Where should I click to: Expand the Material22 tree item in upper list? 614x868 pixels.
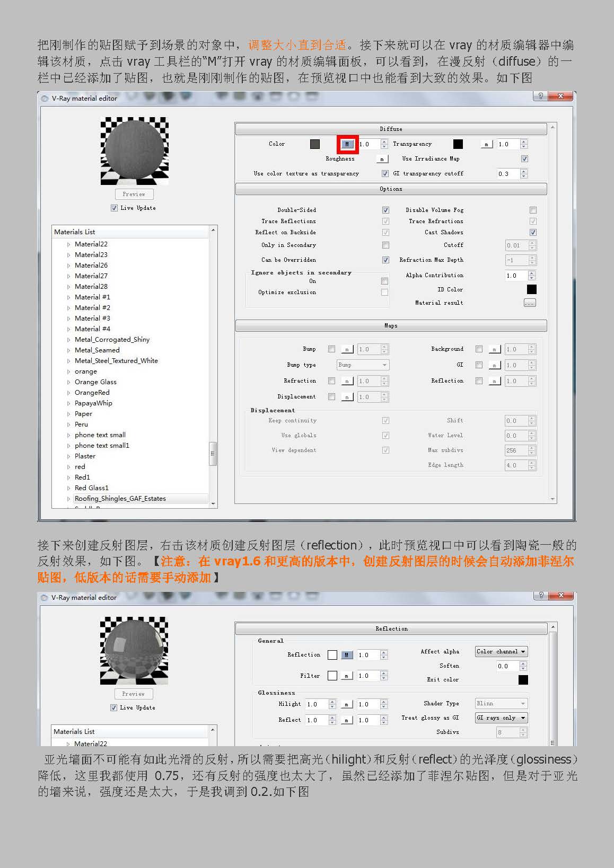point(68,244)
